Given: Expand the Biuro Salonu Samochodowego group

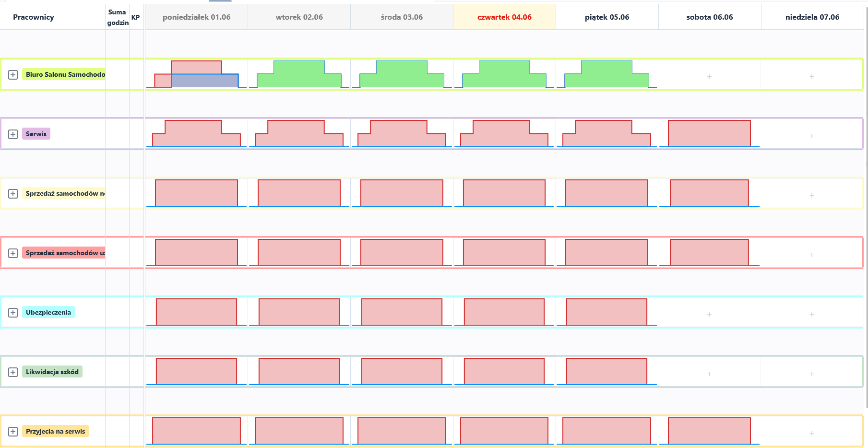Looking at the screenshot, I should click(x=13, y=75).
